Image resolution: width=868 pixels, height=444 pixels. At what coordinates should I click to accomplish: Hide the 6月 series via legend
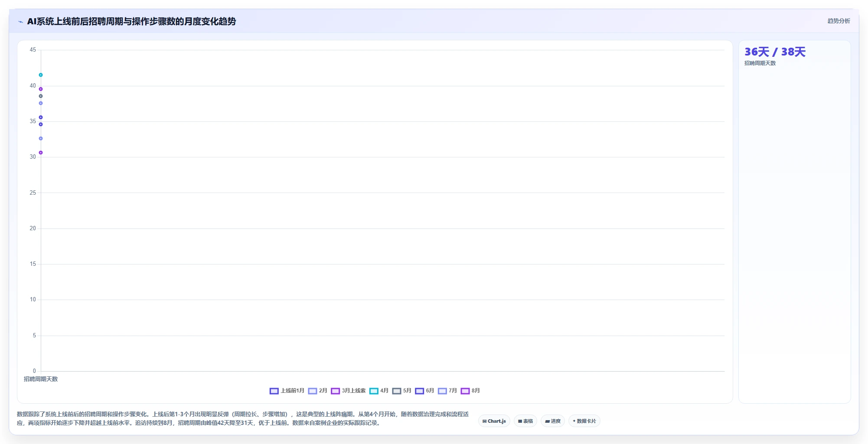pos(424,391)
